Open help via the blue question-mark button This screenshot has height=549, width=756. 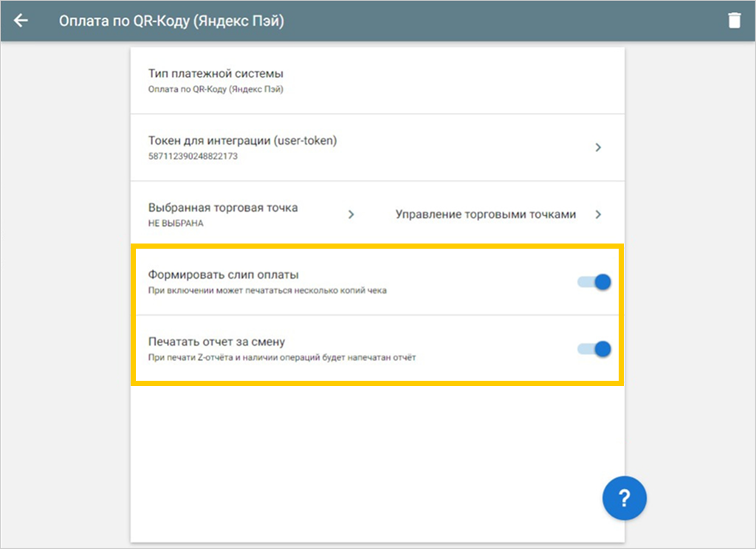(x=624, y=499)
